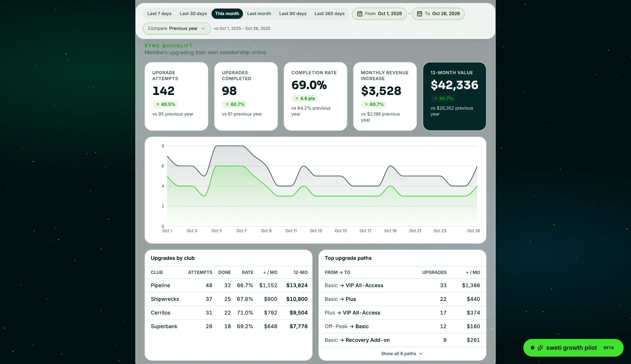Image resolution: width=631 pixels, height=364 pixels.
Task: Click the Basic → Recovery Add-on path row
Action: 402,340
